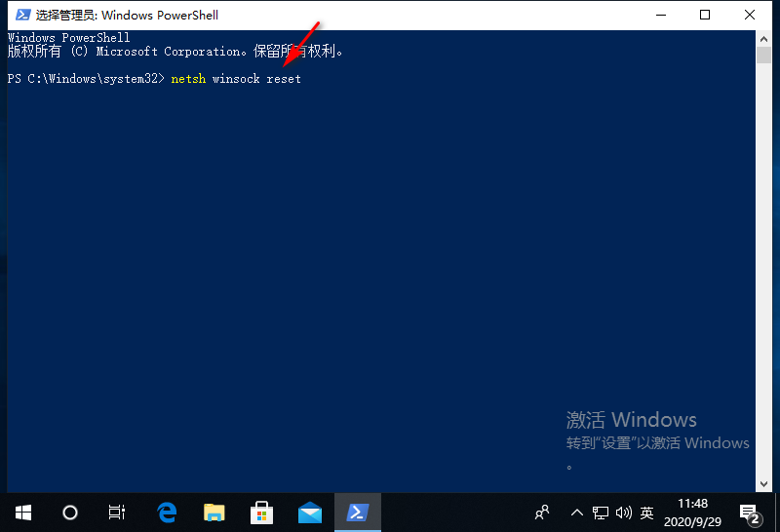The image size is (780, 532).
Task: Launch Microsoft Edge from the taskbar
Action: 168,512
